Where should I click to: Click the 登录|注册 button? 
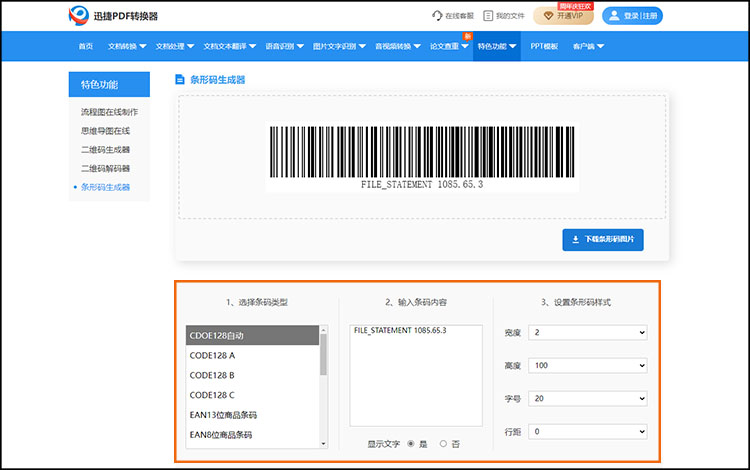coord(632,15)
